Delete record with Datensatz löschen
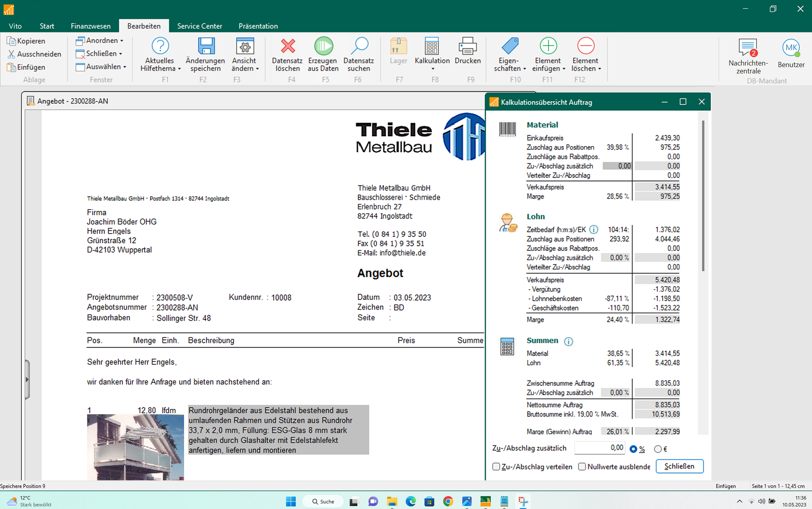Viewport: 812px width, 509px height. 287,54
